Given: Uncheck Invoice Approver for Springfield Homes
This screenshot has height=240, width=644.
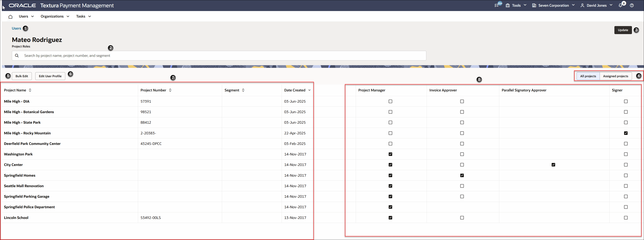Looking at the screenshot, I should [x=462, y=175].
